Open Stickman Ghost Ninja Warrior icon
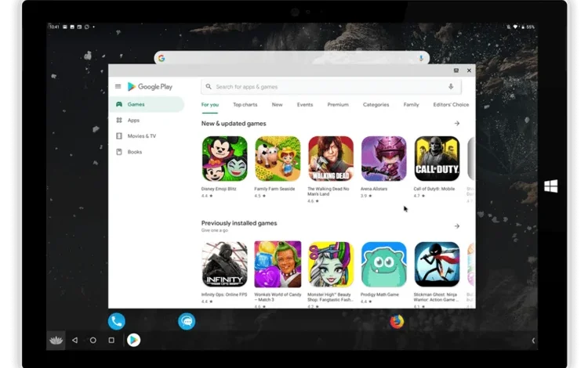The width and height of the screenshot is (588, 368). tap(437, 265)
